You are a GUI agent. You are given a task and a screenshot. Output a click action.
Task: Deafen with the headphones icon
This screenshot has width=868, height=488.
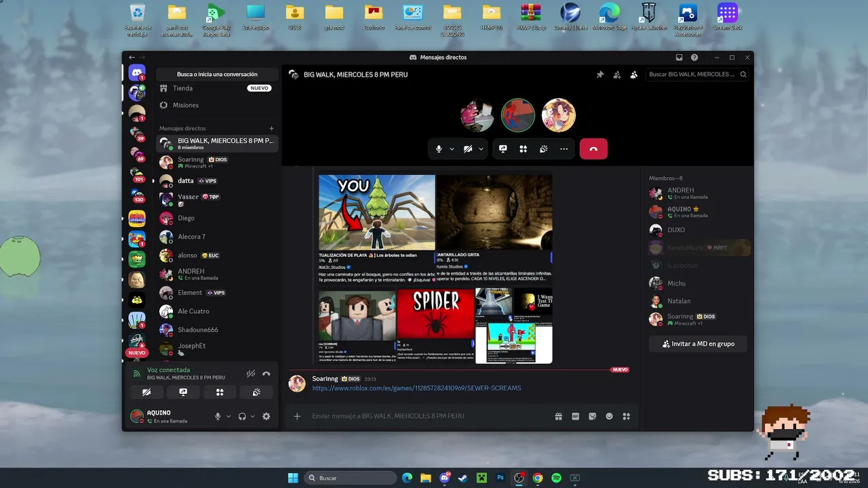click(242, 416)
